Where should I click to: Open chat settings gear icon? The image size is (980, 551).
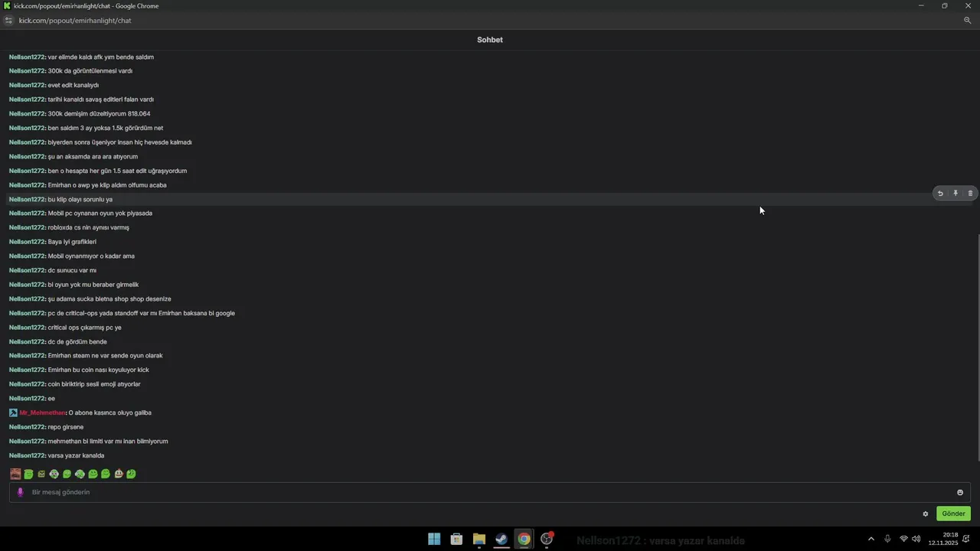point(926,514)
